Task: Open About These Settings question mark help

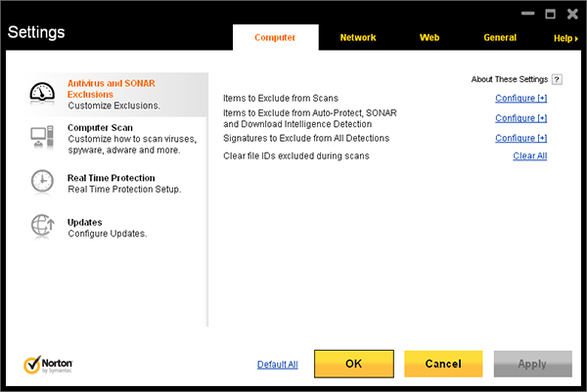Action: pyautogui.click(x=557, y=79)
